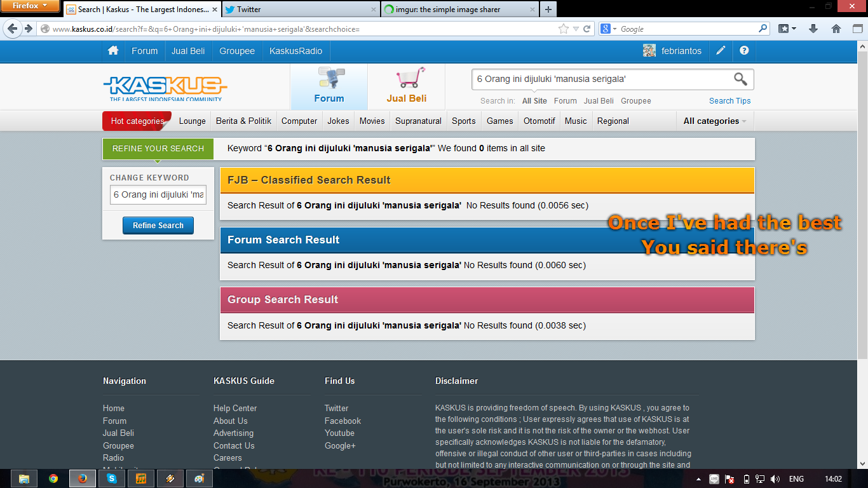Viewport: 868px width, 488px height.
Task: Click the Change Keyword input field
Action: coord(158,194)
